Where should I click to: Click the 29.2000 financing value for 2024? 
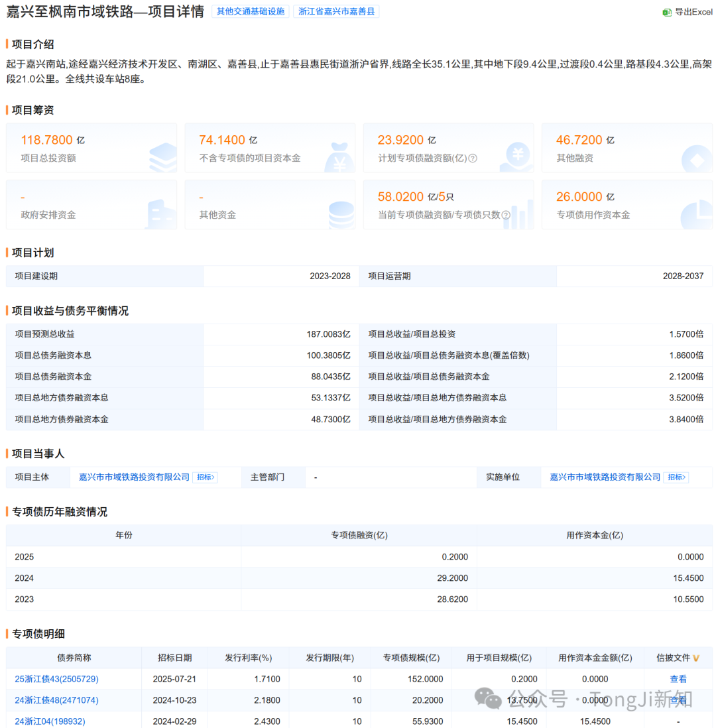click(453, 578)
